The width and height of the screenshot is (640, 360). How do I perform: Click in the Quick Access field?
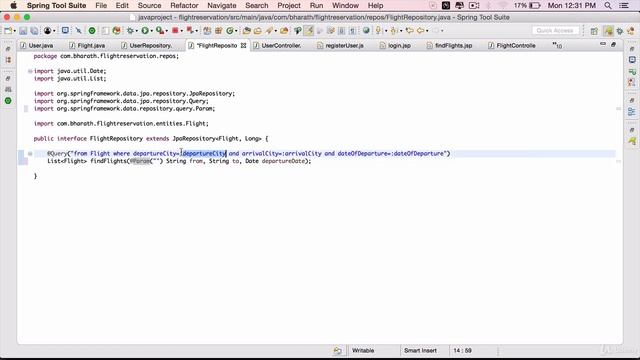tap(555, 31)
